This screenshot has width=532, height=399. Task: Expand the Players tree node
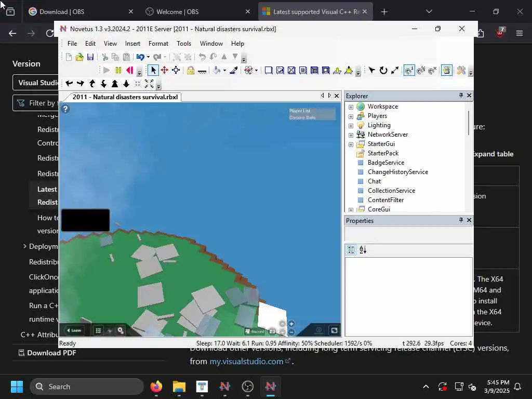coord(351,116)
